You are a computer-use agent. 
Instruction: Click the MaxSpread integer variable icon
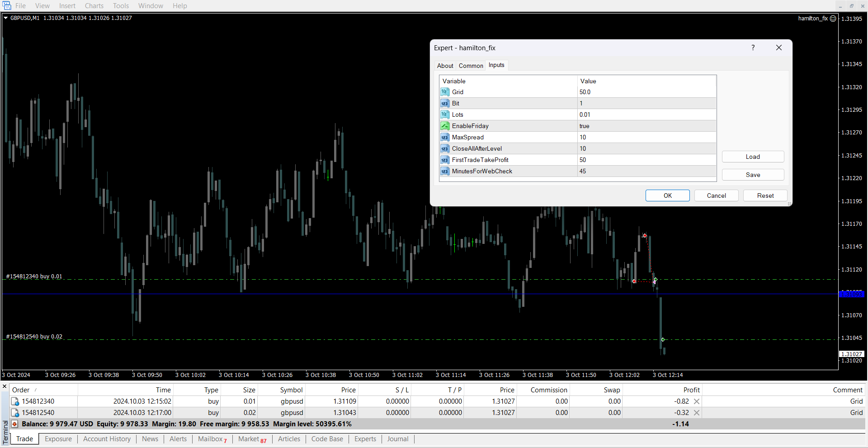[445, 137]
